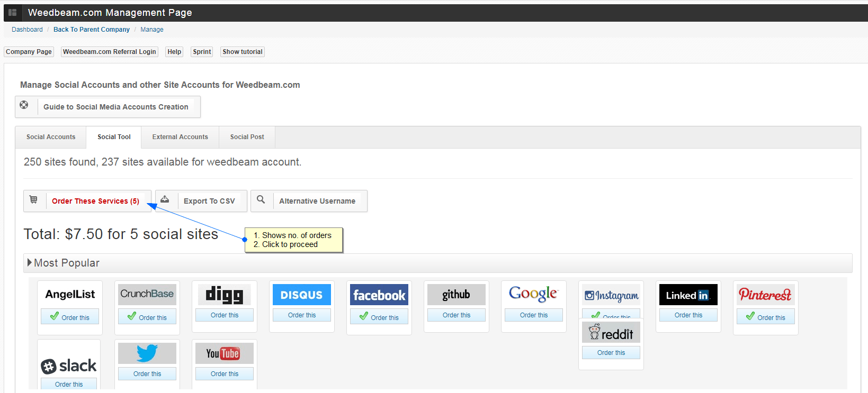Click the CrunchBase logo
868x393 pixels.
tap(147, 295)
